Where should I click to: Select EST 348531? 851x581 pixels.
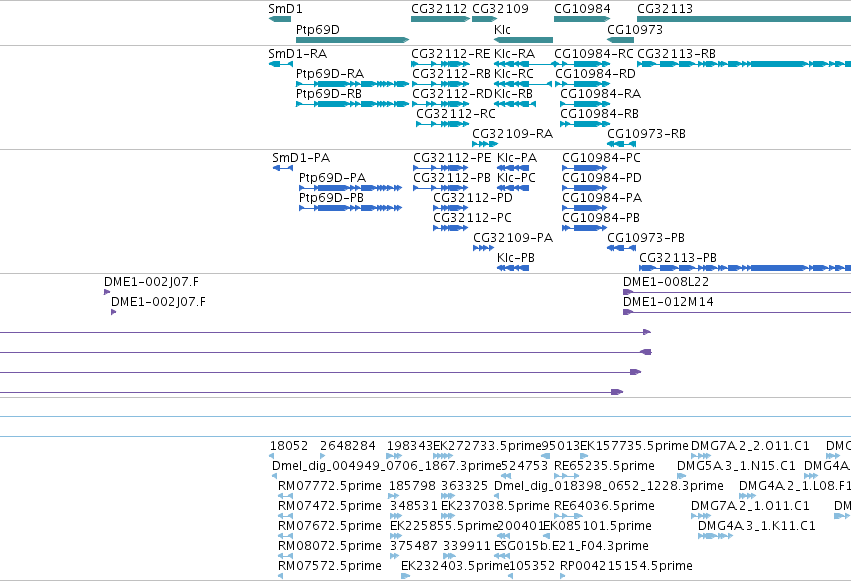(396, 516)
